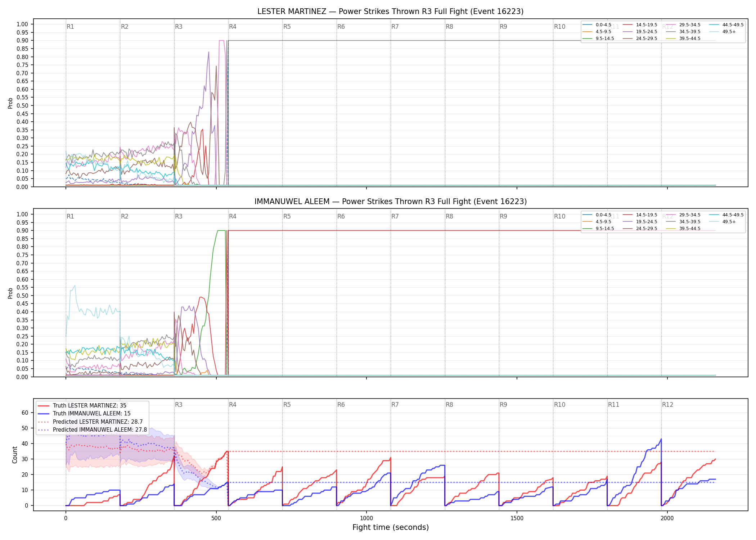The image size is (756, 540).
Task: Click the 34.5-39.5 legend entry in top chart
Action: click(x=683, y=32)
